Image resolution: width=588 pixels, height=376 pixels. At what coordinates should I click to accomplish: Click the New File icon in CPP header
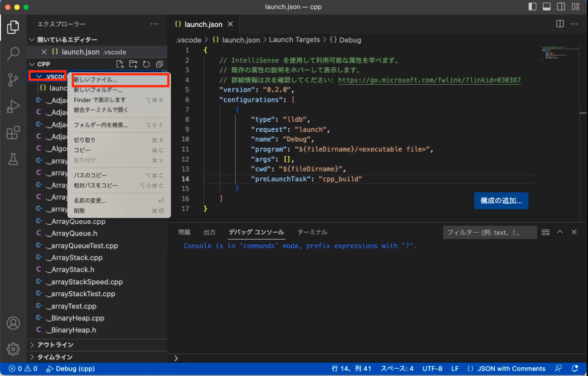pos(120,64)
